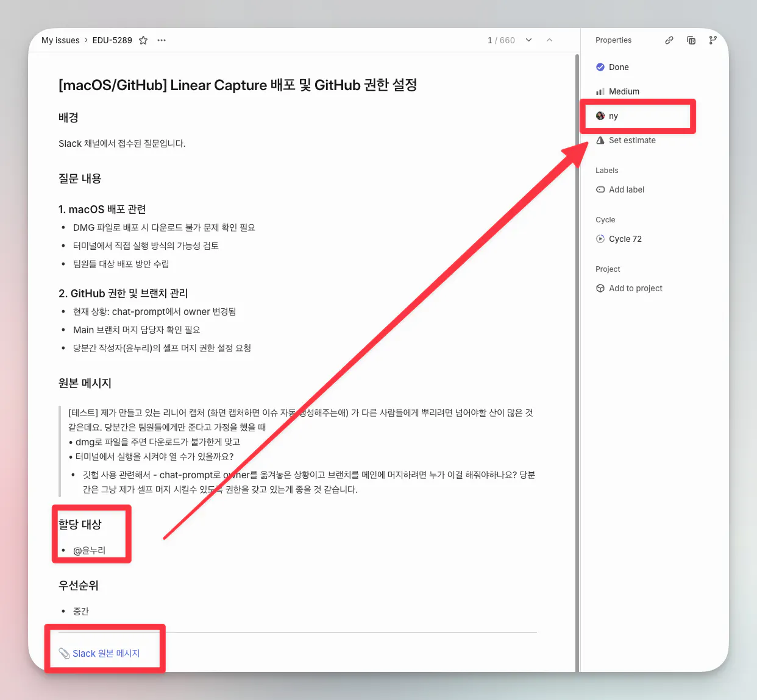Click the Done status circle icon

click(600, 67)
